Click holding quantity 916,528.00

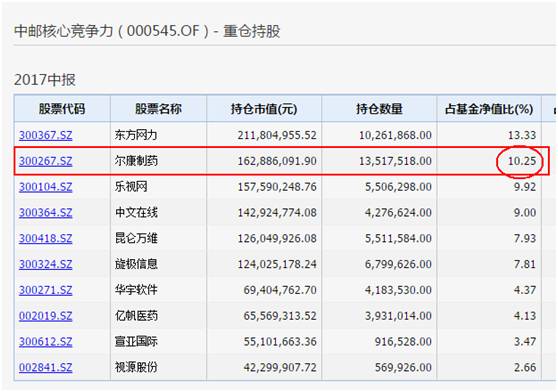point(403,341)
